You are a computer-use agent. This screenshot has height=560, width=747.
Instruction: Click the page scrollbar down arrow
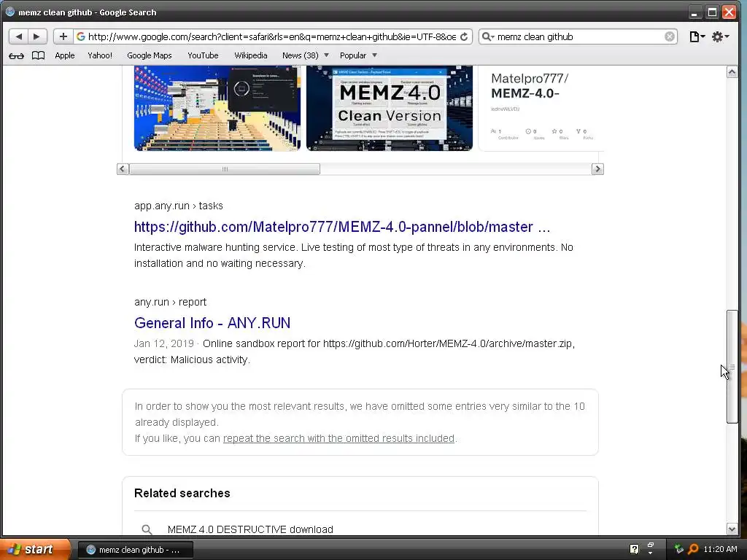click(732, 529)
